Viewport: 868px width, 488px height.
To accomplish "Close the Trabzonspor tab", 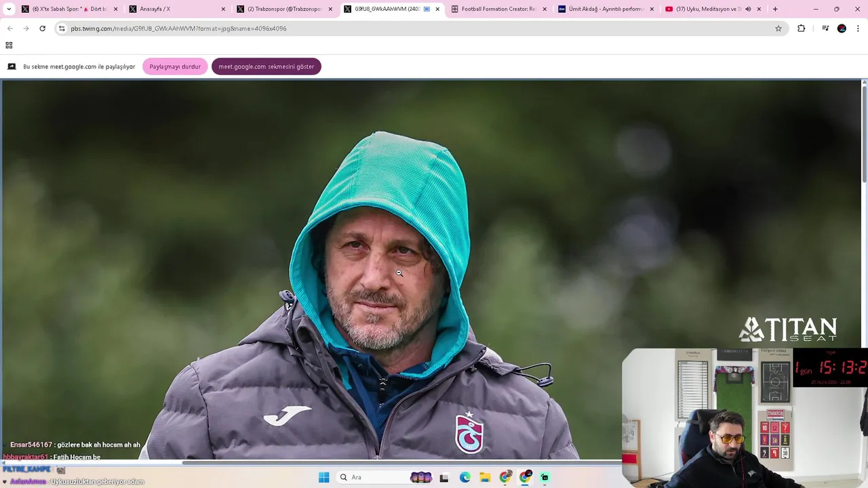I will pyautogui.click(x=330, y=9).
